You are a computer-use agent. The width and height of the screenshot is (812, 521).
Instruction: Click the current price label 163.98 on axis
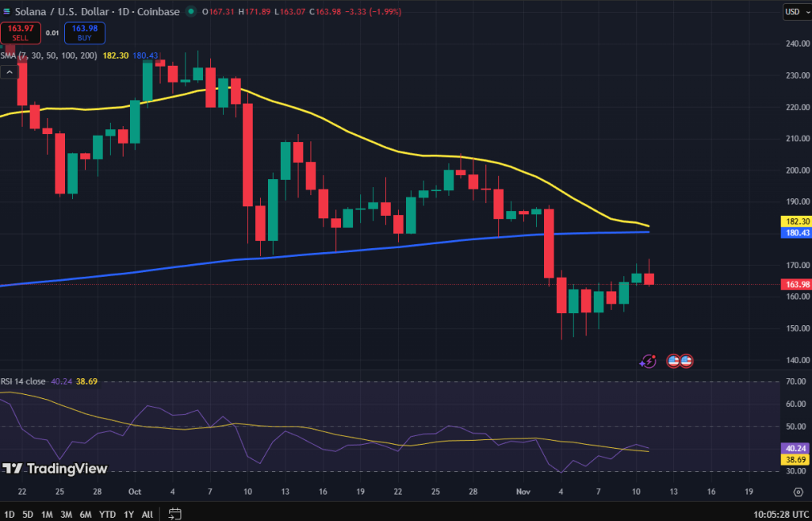795,284
